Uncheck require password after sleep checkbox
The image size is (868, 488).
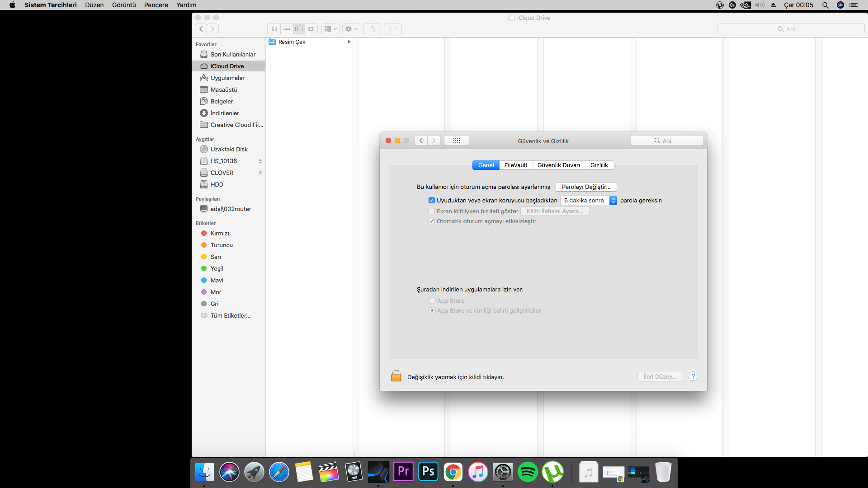click(x=432, y=200)
